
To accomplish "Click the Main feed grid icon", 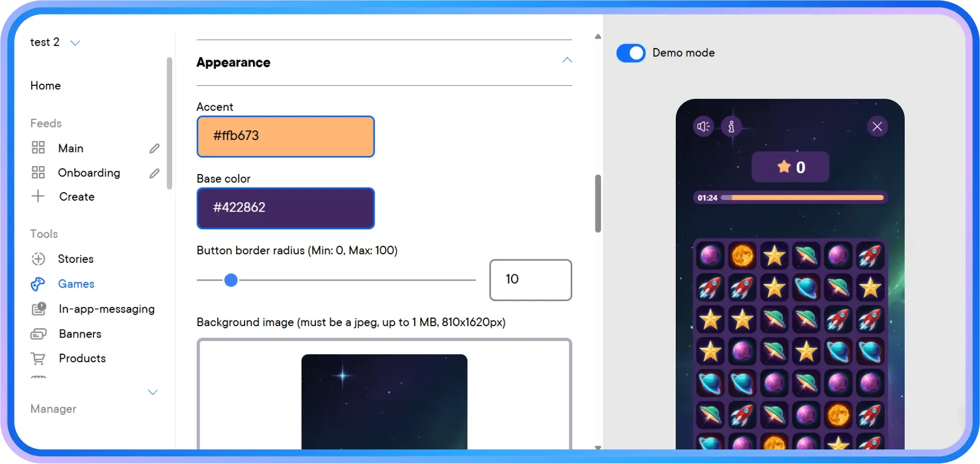I will click(x=38, y=147).
